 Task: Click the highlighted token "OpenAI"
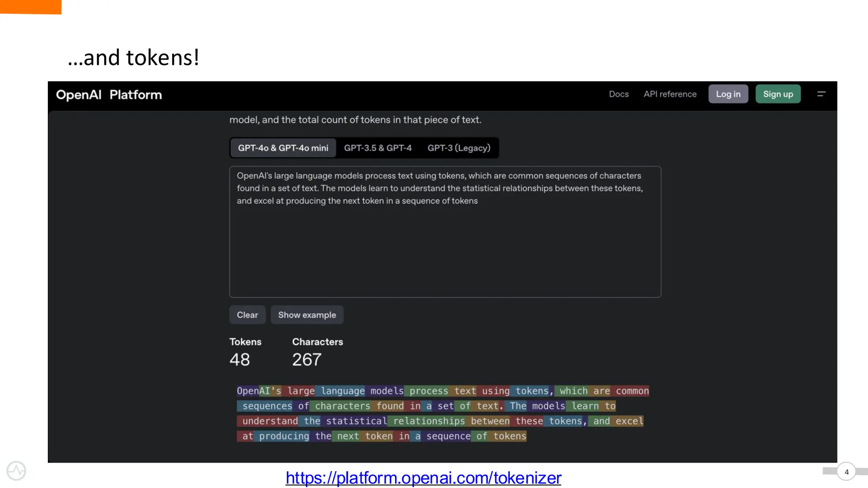coord(253,391)
